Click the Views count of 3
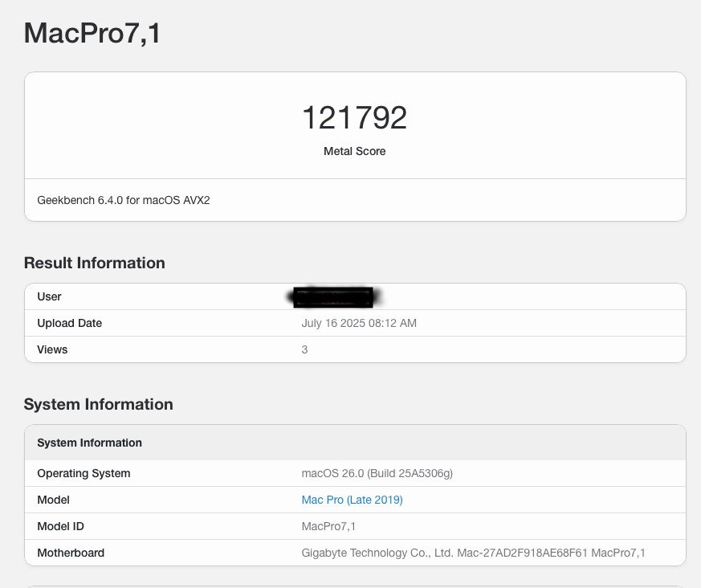Screen dimensions: 701x588 [x=304, y=349]
